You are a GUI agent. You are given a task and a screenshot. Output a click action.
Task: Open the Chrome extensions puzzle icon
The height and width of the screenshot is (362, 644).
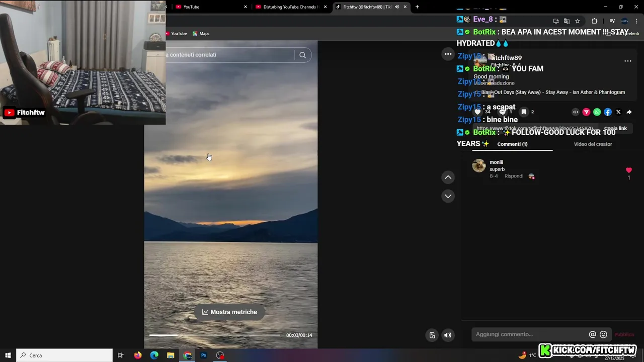tap(594, 21)
